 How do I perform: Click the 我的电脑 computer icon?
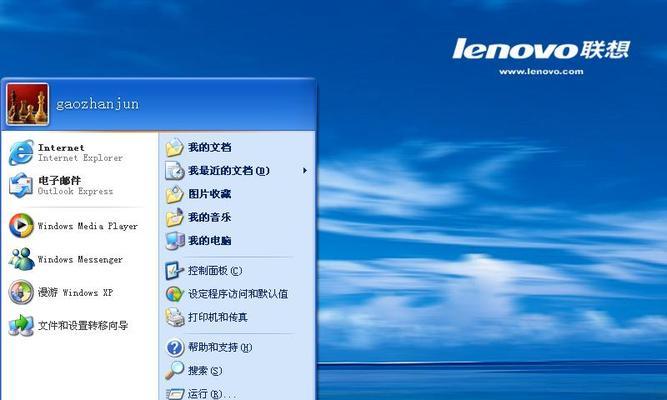[x=174, y=241]
